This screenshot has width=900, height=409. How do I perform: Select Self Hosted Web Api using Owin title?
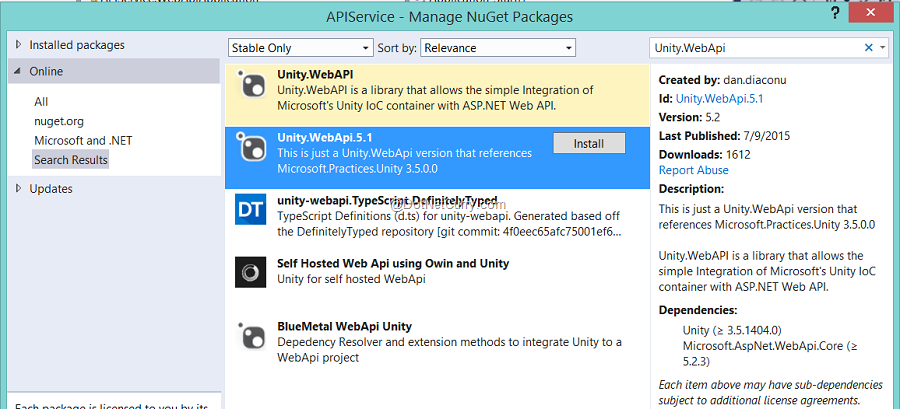coord(393,263)
